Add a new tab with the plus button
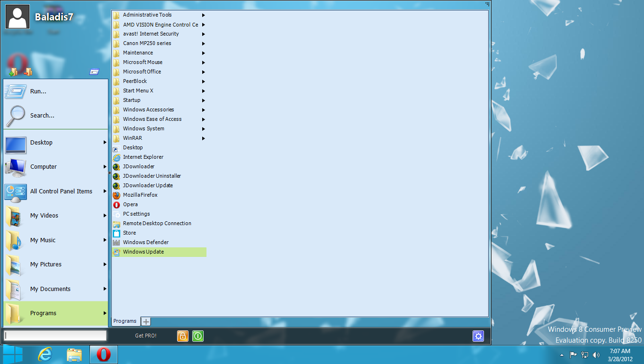644x364 pixels. 146,322
